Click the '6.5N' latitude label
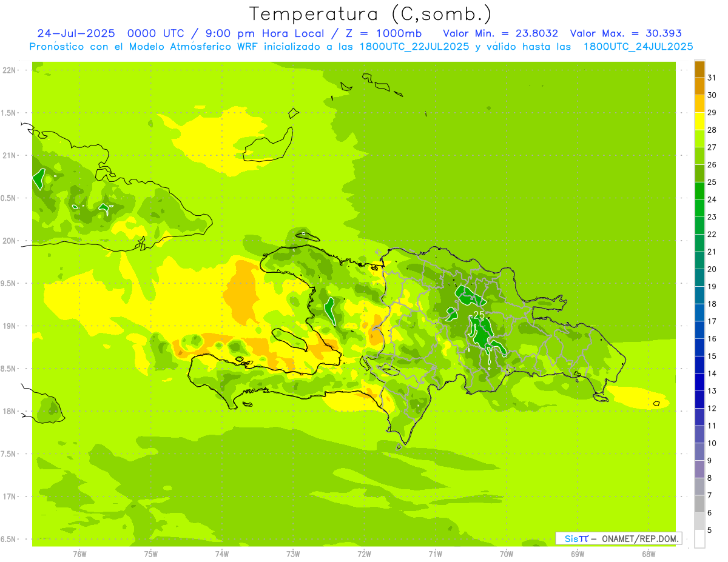This screenshot has width=728, height=562. [9, 540]
